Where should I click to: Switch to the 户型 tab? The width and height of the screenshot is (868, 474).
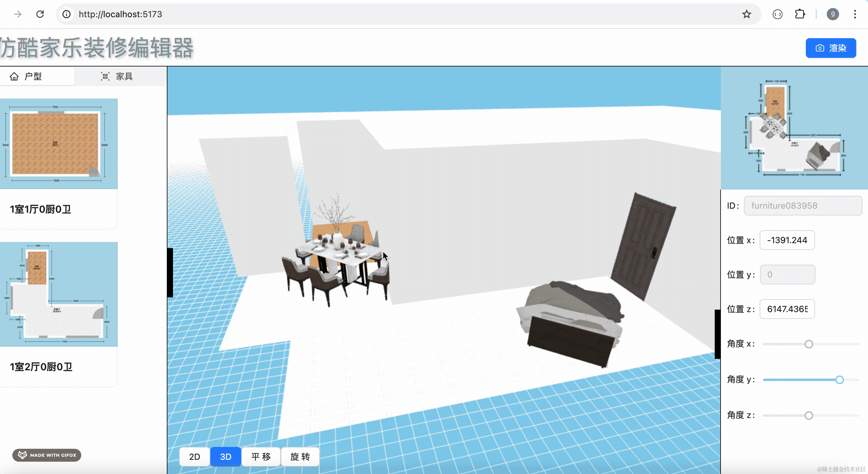pyautogui.click(x=37, y=76)
